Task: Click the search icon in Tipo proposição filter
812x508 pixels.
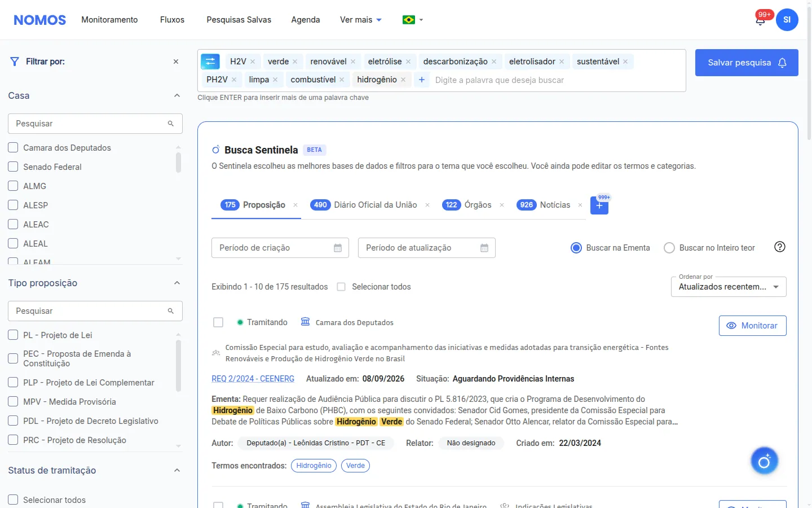Action: click(x=171, y=311)
